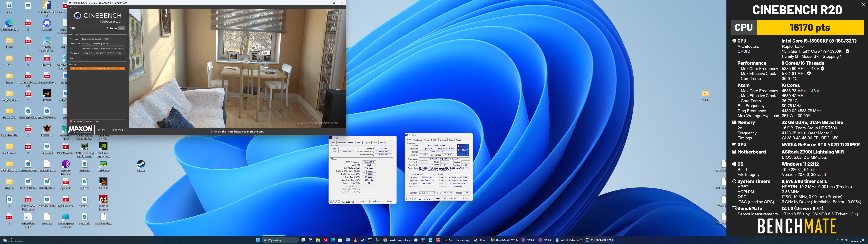The height and width of the screenshot is (244, 868).
Task: Open Mainboard tab in the left CPU-Z window
Action: (x=342, y=143)
